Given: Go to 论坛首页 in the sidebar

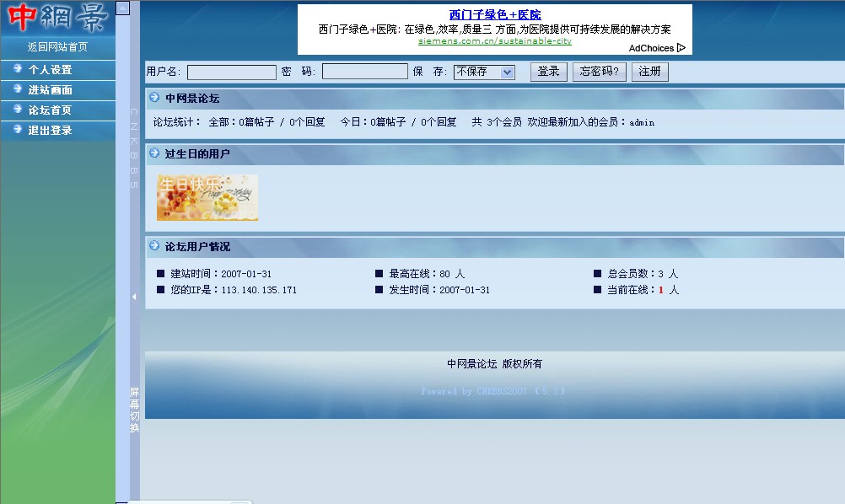Looking at the screenshot, I should pos(50,110).
